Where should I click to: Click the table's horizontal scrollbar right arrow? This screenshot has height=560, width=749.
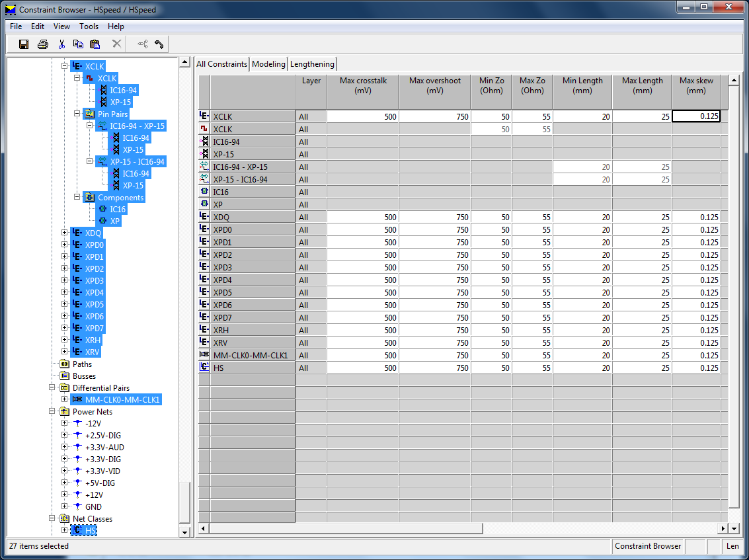pyautogui.click(x=722, y=528)
